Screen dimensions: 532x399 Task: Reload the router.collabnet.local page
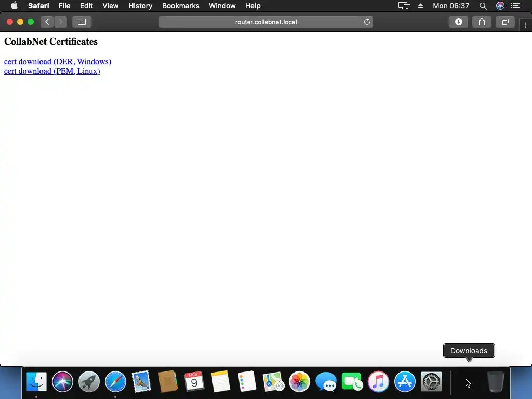(367, 22)
